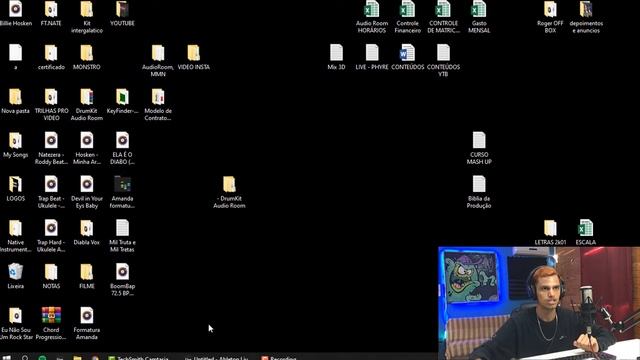Select the CONTEÚDOS YTB text file
The width and height of the screenshot is (640, 360).
pos(443,52)
